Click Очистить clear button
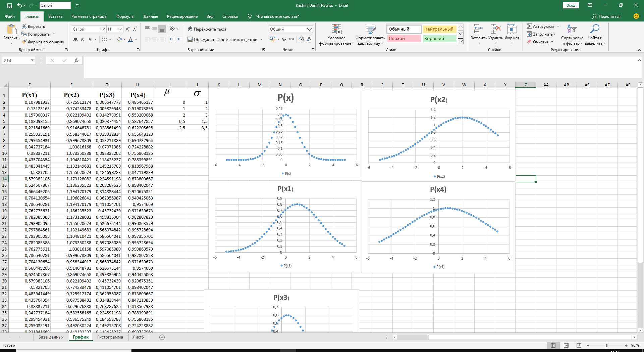The height and width of the screenshot is (352, 644). point(540,42)
